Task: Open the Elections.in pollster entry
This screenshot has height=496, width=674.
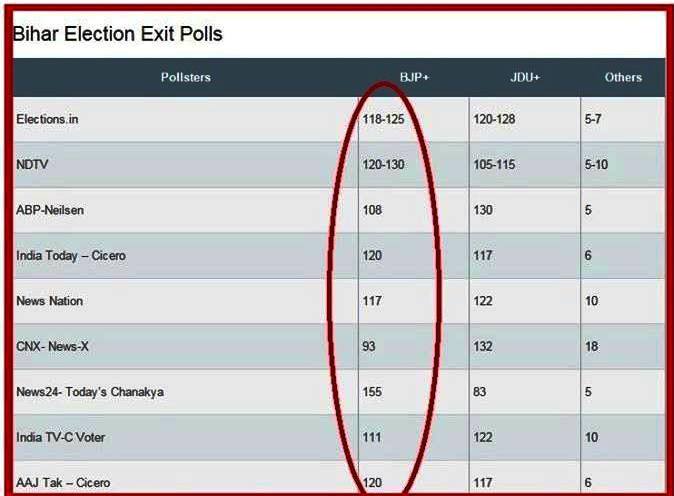Action: [x=47, y=119]
